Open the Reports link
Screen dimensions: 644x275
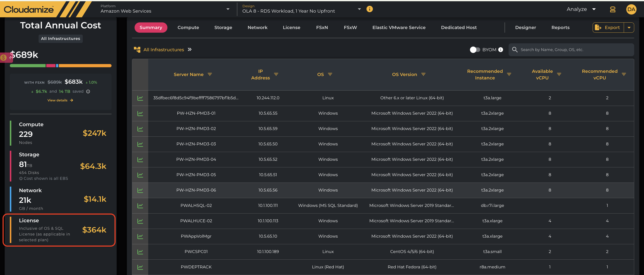pos(560,28)
